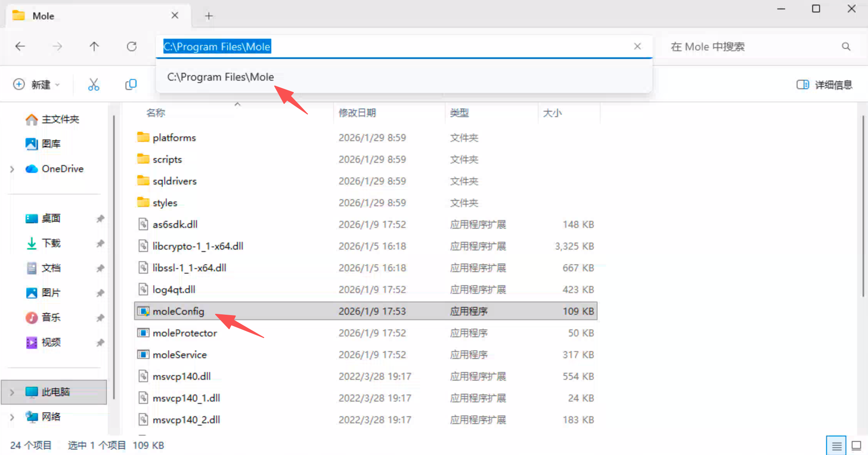Expand 此电脑 in navigation pane

(x=12, y=392)
